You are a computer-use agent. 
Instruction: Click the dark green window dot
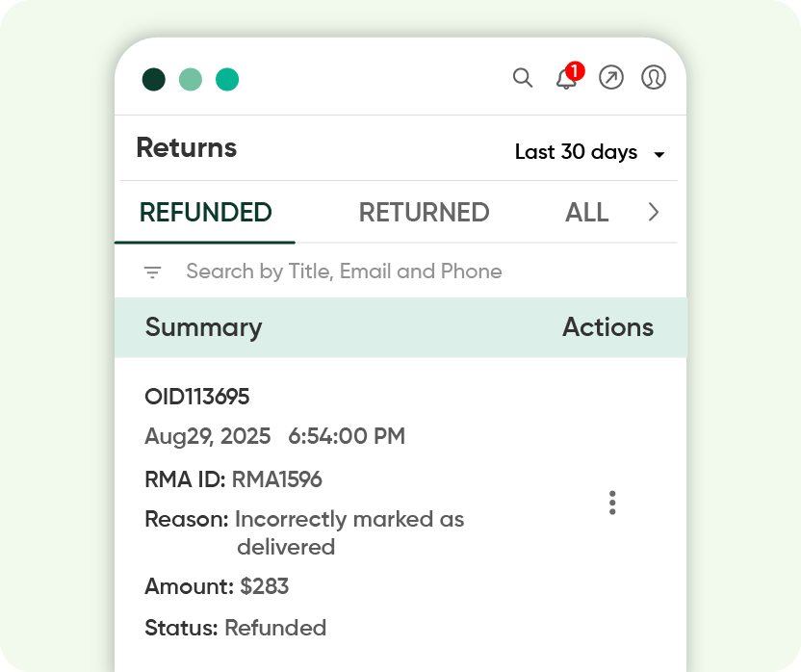click(x=152, y=79)
